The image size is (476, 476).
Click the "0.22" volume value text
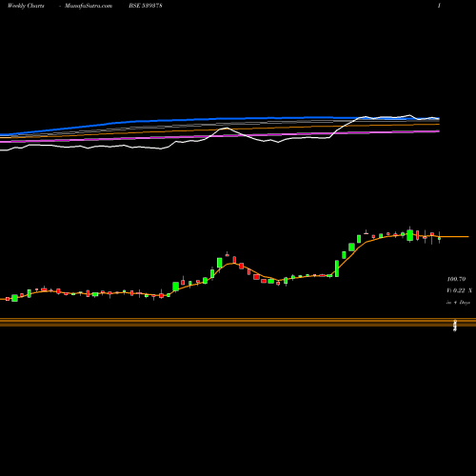tap(459, 290)
